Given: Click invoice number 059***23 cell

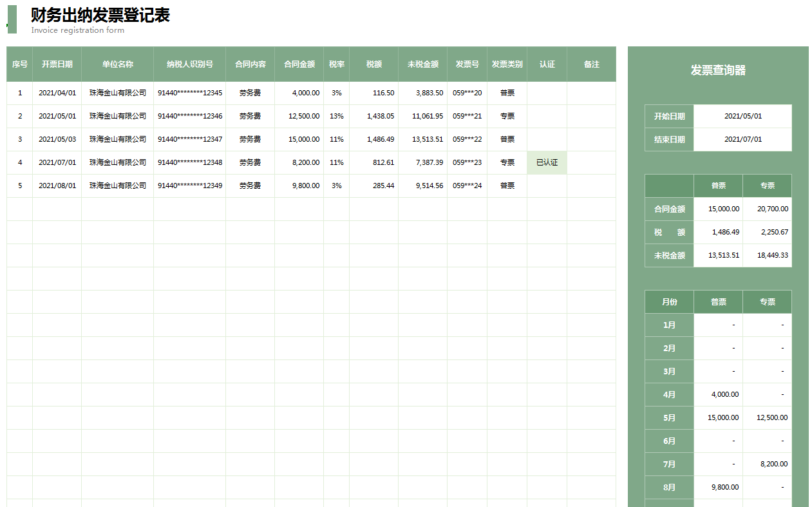Looking at the screenshot, I should [x=467, y=162].
